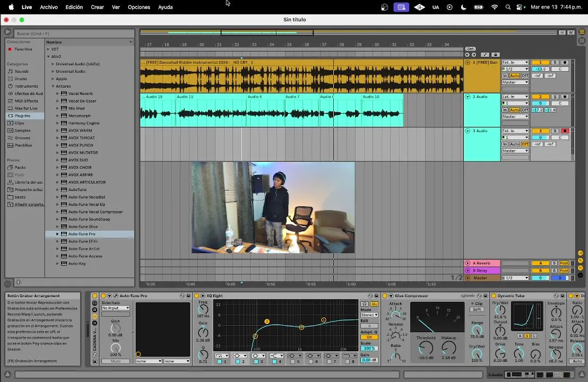Screen dimensions: 588x382
Task: Adjust track 1 volume slider showing -13.5
Action: [x=540, y=69]
